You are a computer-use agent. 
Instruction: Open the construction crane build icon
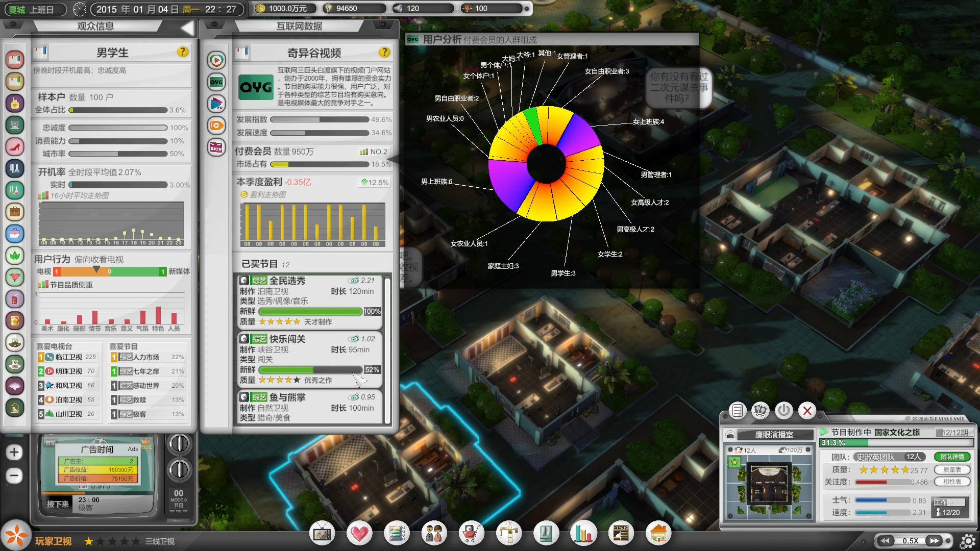point(508,534)
